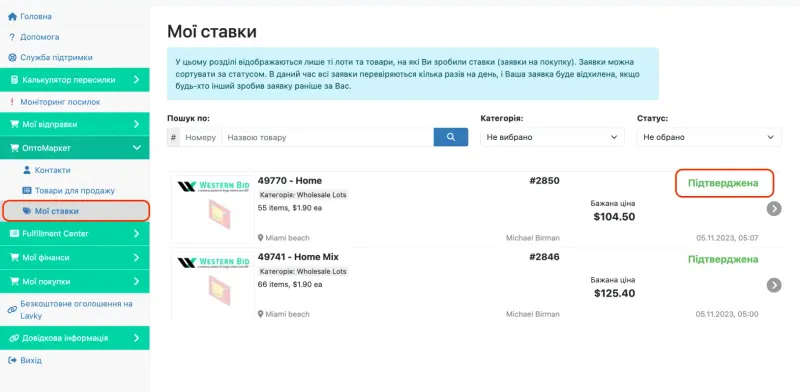This screenshot has width=800, height=392.
Task: Select Контакти submenu item
Action: click(53, 170)
